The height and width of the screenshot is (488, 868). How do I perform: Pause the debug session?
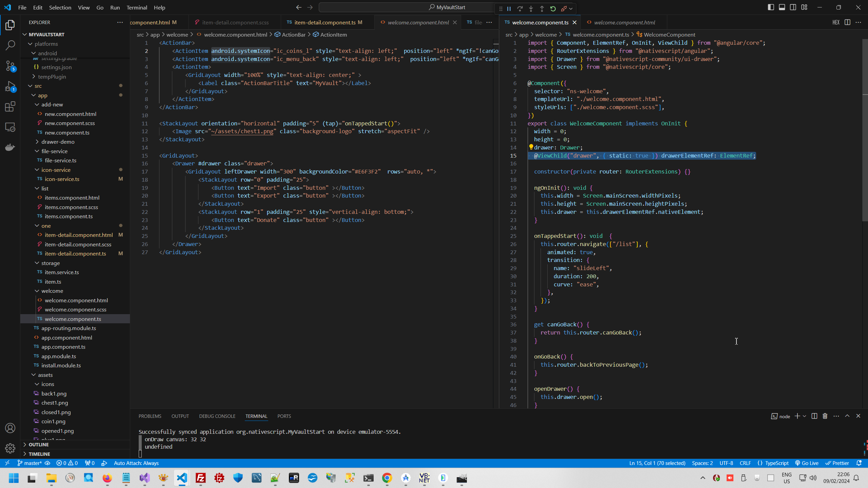pyautogui.click(x=509, y=9)
